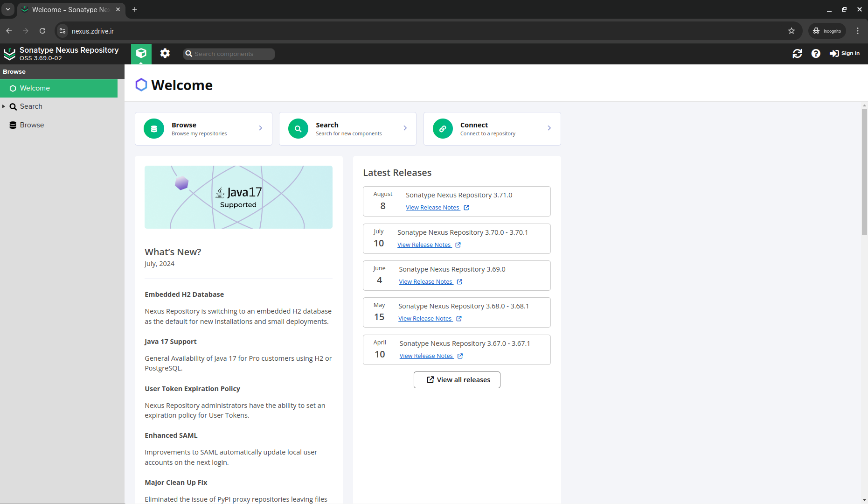Click the Major Clean Up Fix heading
868x504 pixels.
click(x=176, y=483)
